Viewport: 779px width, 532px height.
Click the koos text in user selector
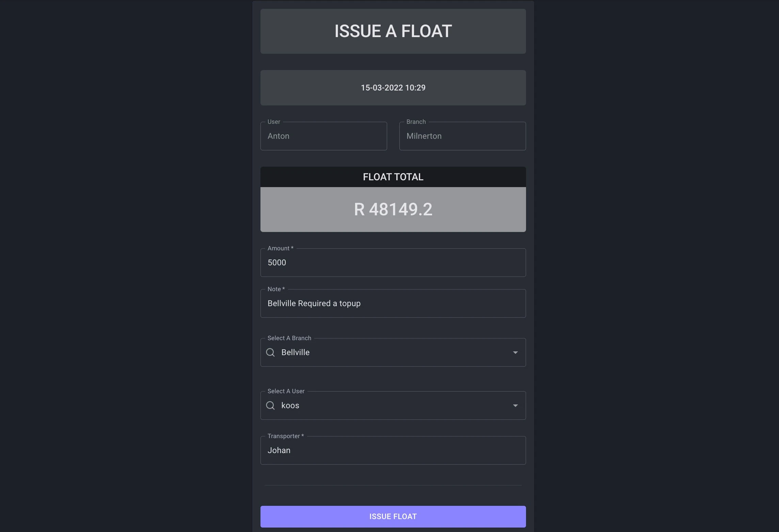(x=290, y=405)
